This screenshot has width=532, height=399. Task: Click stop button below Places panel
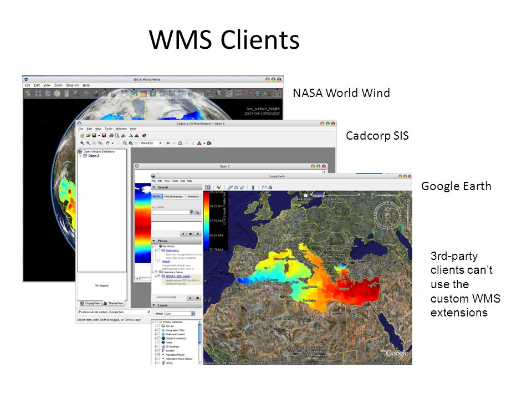coord(198,298)
